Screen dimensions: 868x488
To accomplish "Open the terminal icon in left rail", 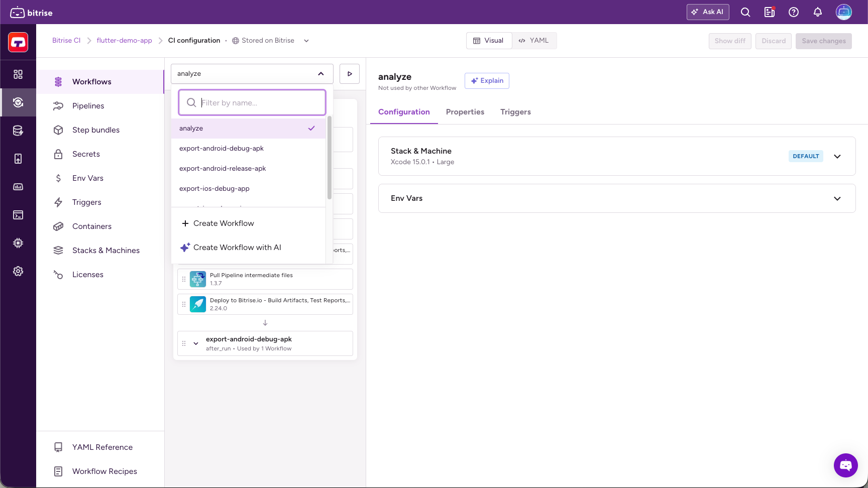I will coord(18,215).
